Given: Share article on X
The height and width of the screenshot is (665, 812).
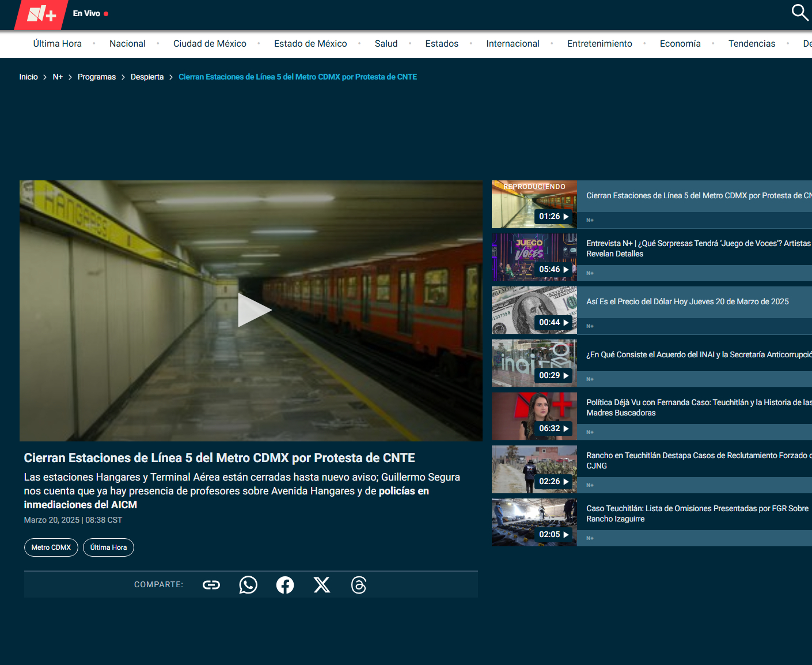Looking at the screenshot, I should click(x=322, y=585).
